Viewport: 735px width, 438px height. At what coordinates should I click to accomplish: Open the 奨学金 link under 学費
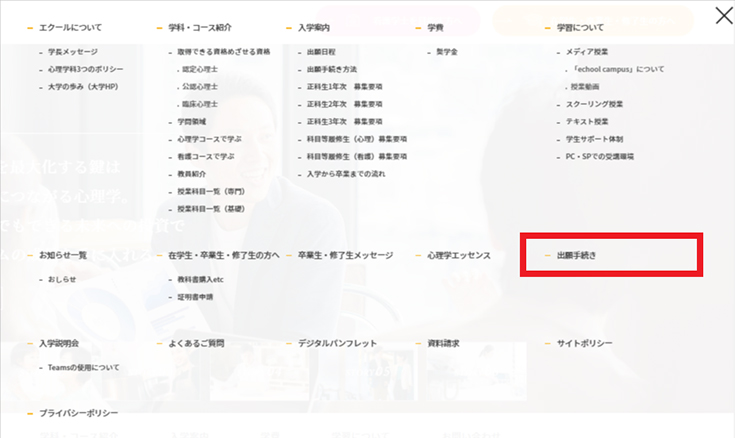tap(447, 52)
